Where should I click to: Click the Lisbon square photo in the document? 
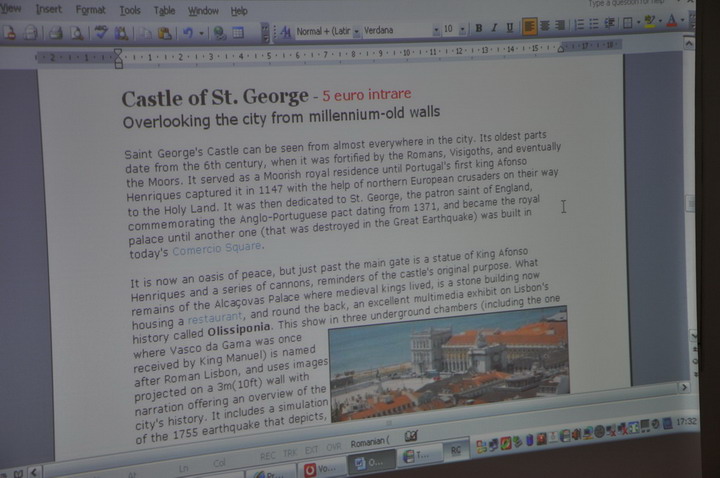click(x=449, y=363)
